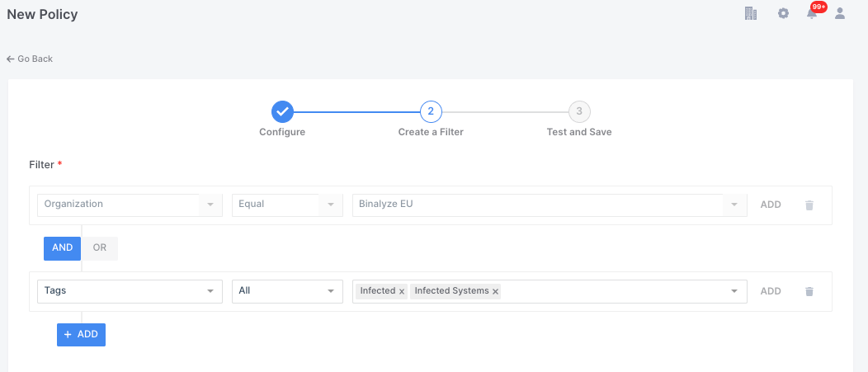Viewport: 868px width, 372px height.
Task: Click the Go Back link
Action: click(x=30, y=59)
